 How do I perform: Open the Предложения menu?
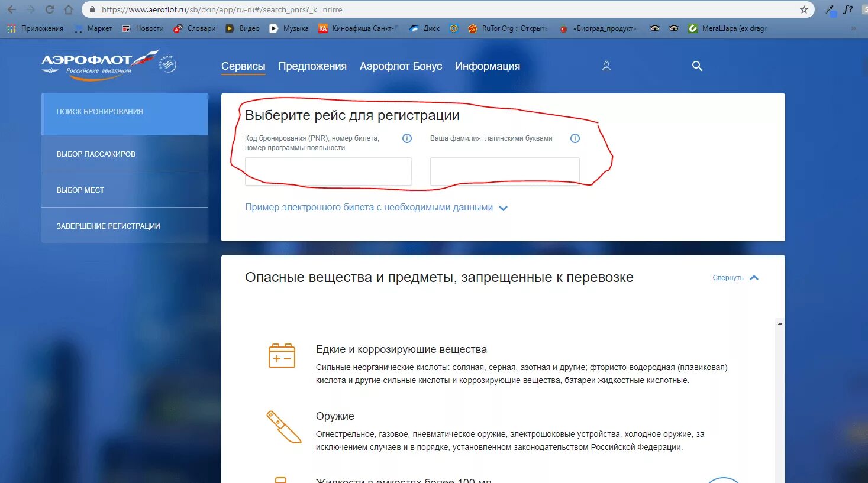312,66
